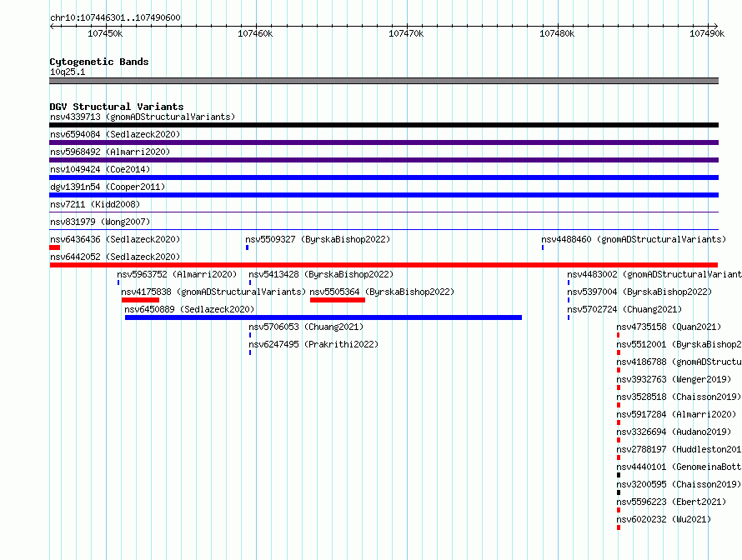Click the nsv4186788 gnomAD label
The height and width of the screenshot is (560, 742).
[x=679, y=362]
